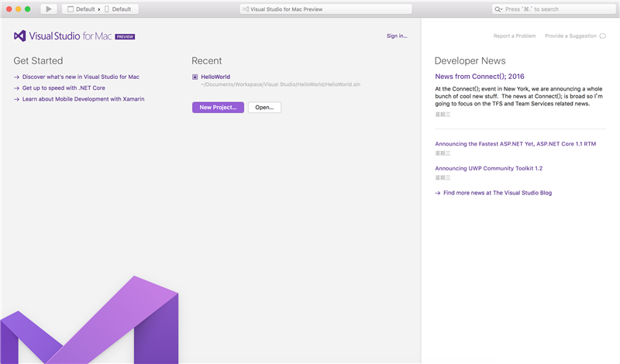Open Provide a Suggestion link
Image resolution: width=620 pixels, height=364 pixels.
click(x=570, y=36)
